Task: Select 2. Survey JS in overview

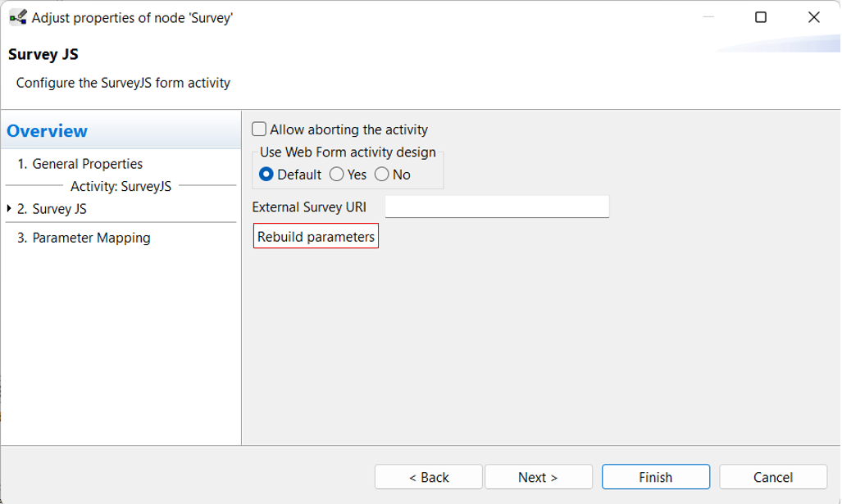Action: coord(52,209)
